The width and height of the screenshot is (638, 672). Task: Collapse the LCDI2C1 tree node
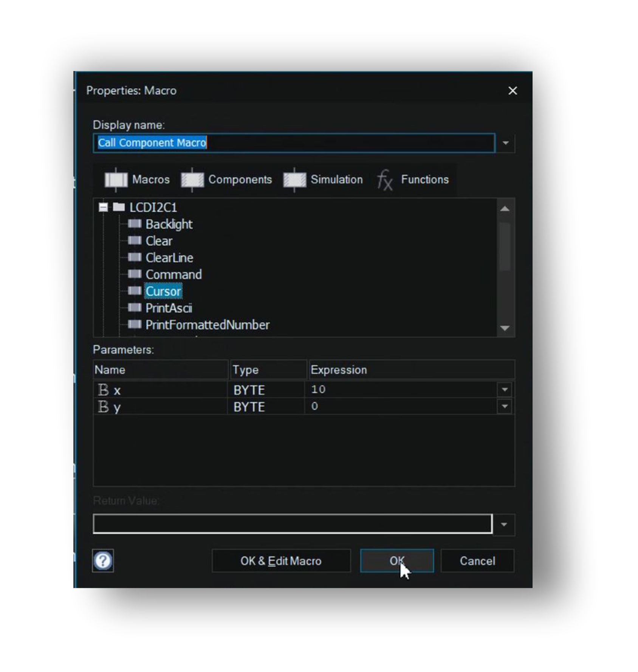pos(103,207)
